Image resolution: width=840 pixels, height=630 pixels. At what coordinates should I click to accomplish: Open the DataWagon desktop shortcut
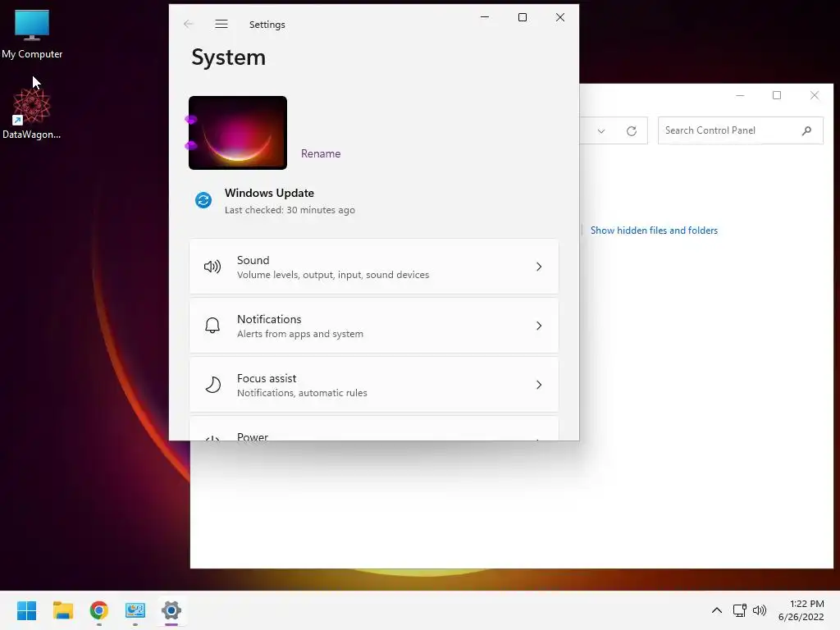tap(32, 113)
